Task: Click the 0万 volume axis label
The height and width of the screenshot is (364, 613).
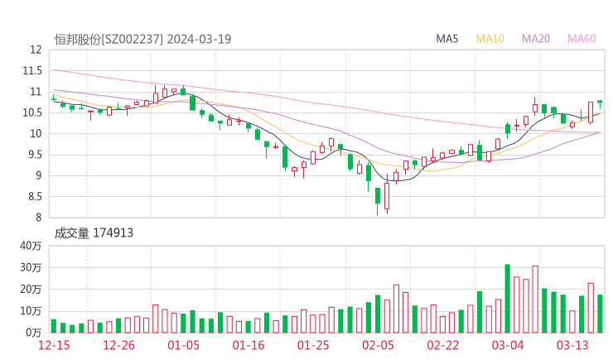Action: pyautogui.click(x=33, y=333)
